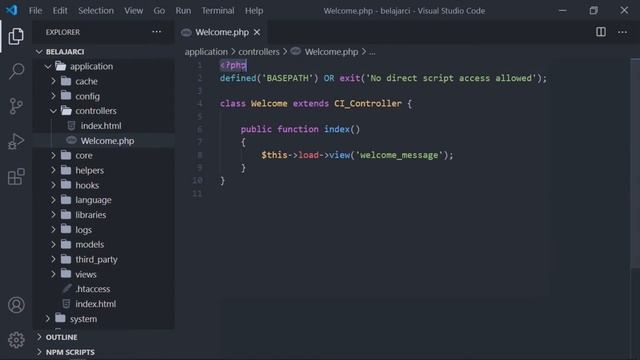Open the Explorer view in activity bar

click(x=16, y=36)
